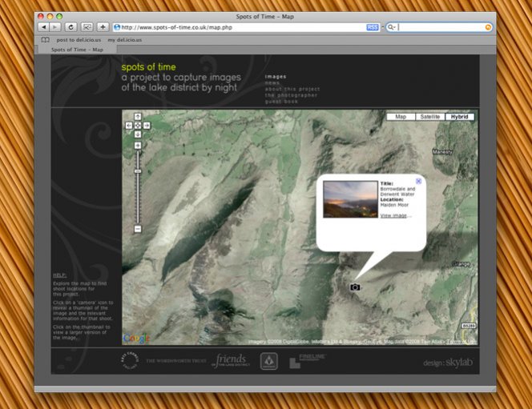Switch the map to Map view

coord(401,117)
